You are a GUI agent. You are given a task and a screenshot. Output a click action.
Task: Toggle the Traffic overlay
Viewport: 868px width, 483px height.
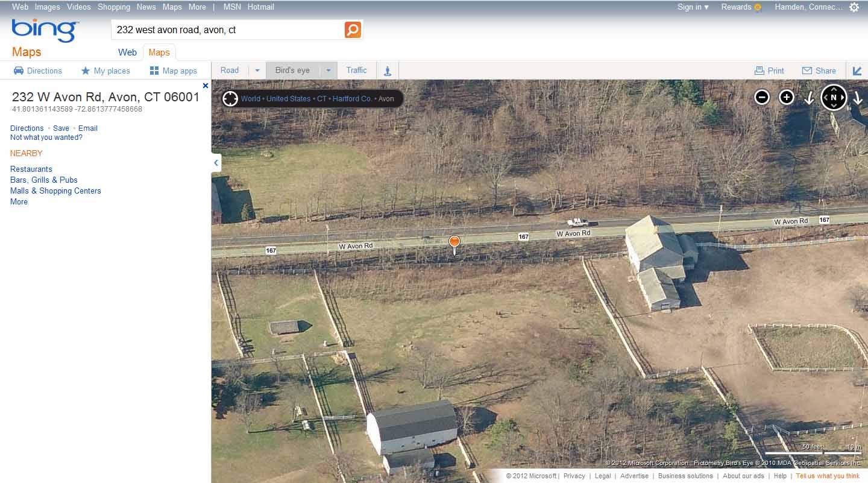356,71
